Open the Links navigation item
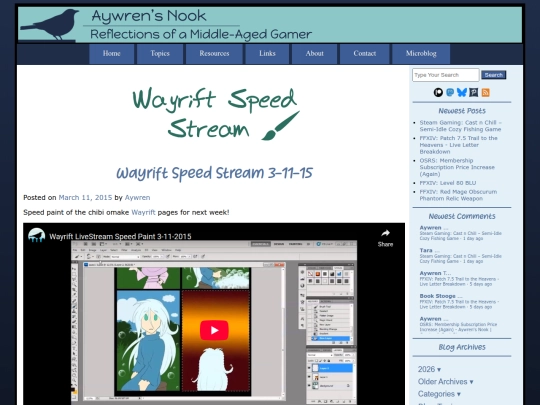Image resolution: width=540 pixels, height=405 pixels. [267, 54]
